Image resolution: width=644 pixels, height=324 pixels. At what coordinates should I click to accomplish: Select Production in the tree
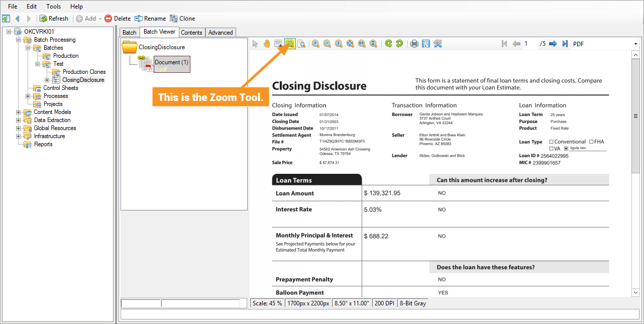(x=66, y=56)
